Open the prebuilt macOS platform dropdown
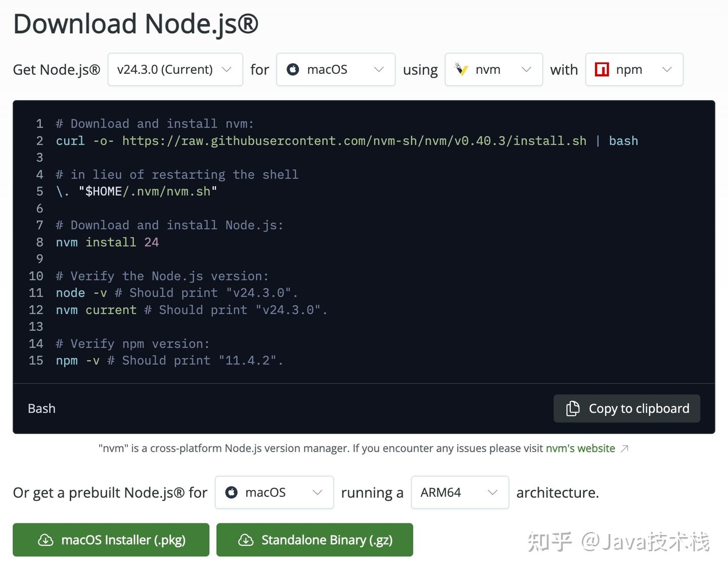This screenshot has width=728, height=571. [x=274, y=492]
